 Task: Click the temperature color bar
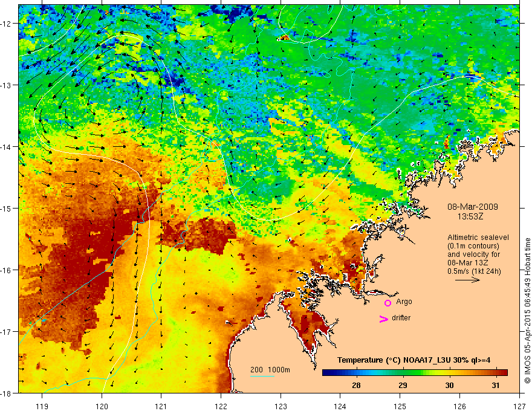tap(415, 373)
